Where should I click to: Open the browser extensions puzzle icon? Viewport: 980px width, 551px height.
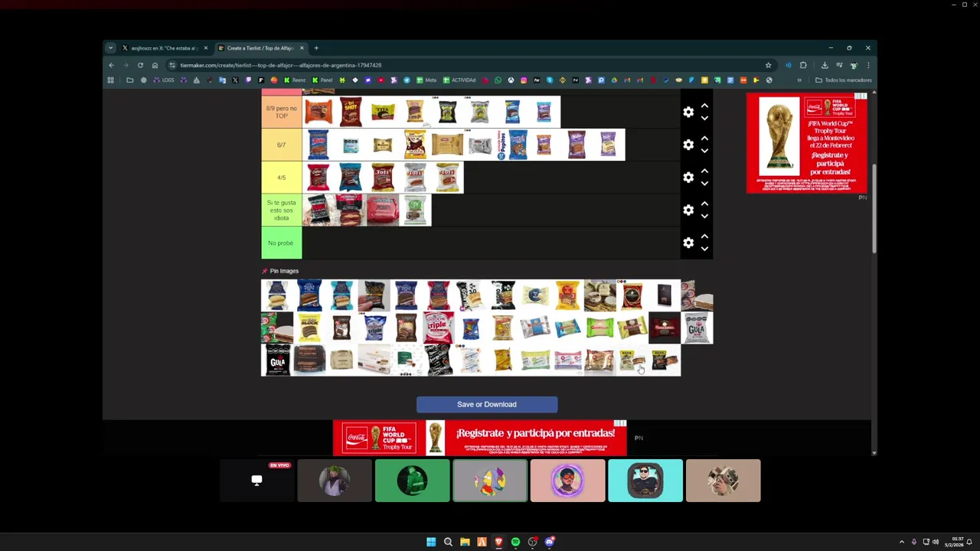[x=803, y=65]
